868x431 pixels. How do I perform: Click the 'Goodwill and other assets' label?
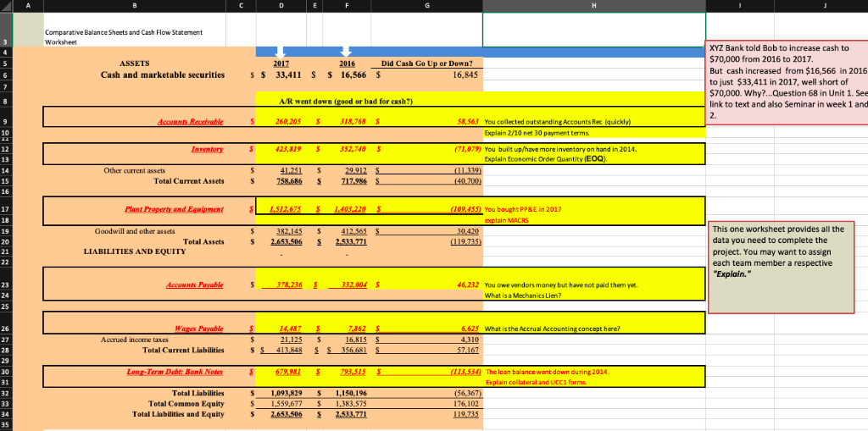coord(135,230)
